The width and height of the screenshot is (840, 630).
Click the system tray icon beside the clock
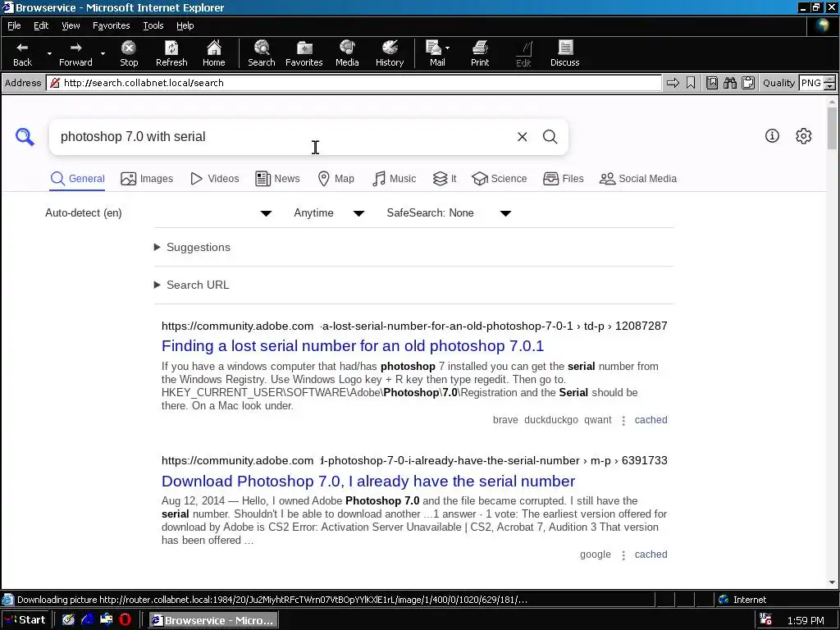pos(766,620)
